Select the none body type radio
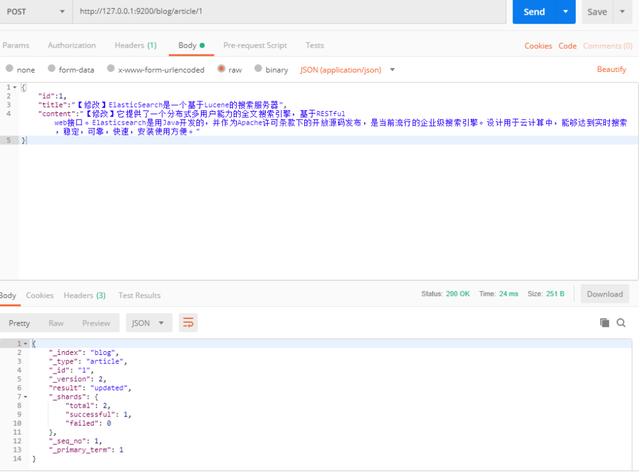 [x=9, y=69]
